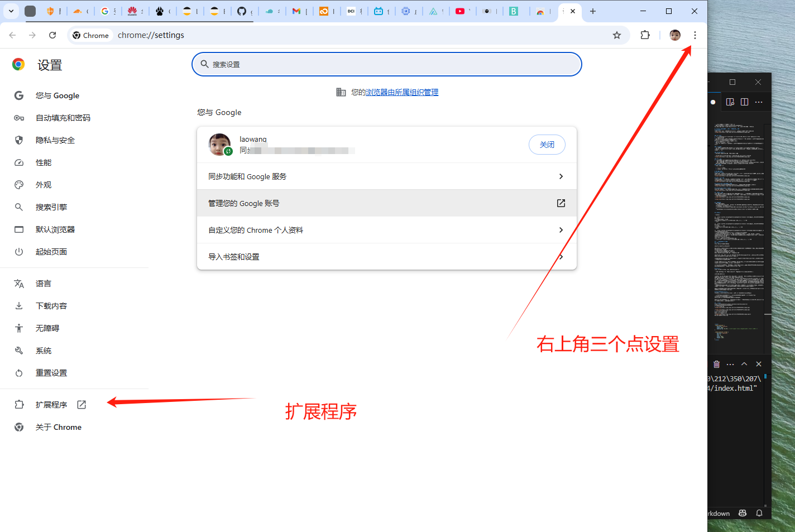Switch to the Gmail tab
The height and width of the screenshot is (532, 795).
pyautogui.click(x=296, y=11)
